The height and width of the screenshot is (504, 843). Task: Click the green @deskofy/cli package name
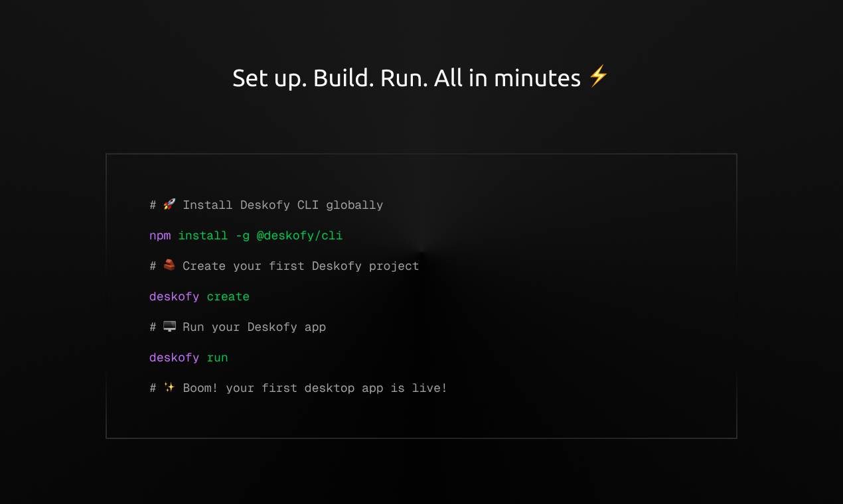click(301, 235)
